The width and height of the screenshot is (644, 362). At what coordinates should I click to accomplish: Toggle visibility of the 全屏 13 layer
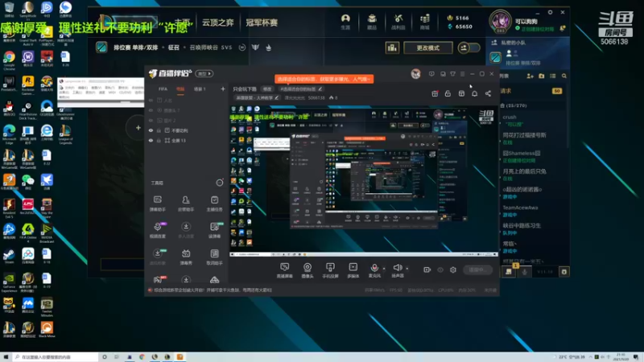(x=151, y=140)
